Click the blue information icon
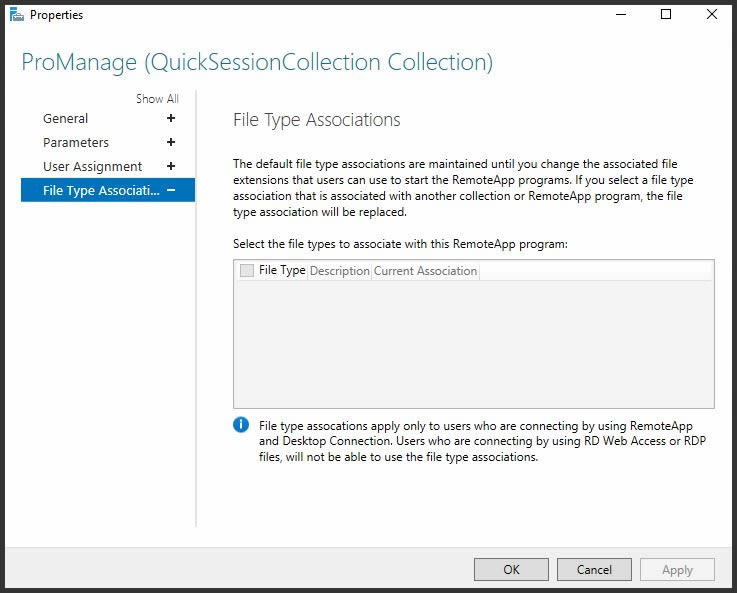Viewport: 737px width, 593px height. tap(241, 425)
